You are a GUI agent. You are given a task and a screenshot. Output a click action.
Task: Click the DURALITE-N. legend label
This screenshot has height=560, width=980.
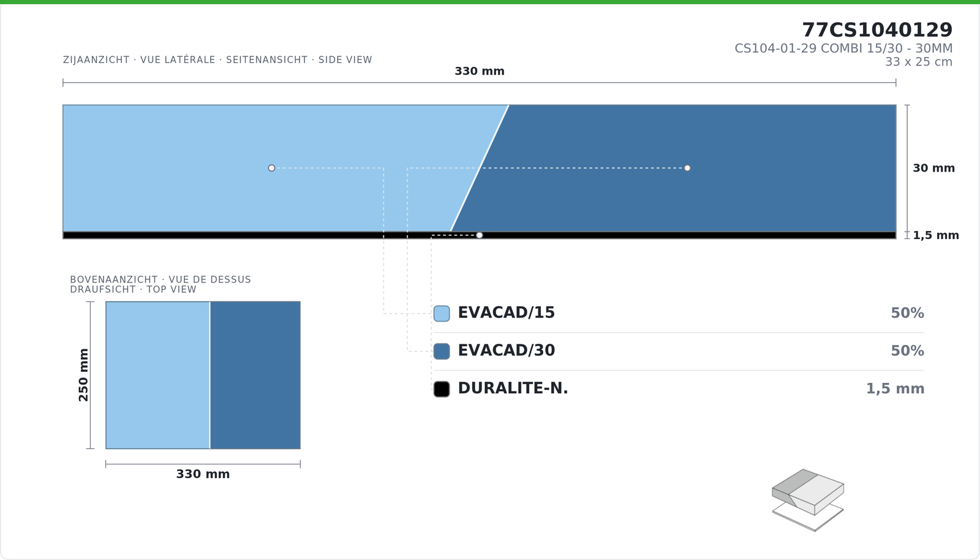513,388
